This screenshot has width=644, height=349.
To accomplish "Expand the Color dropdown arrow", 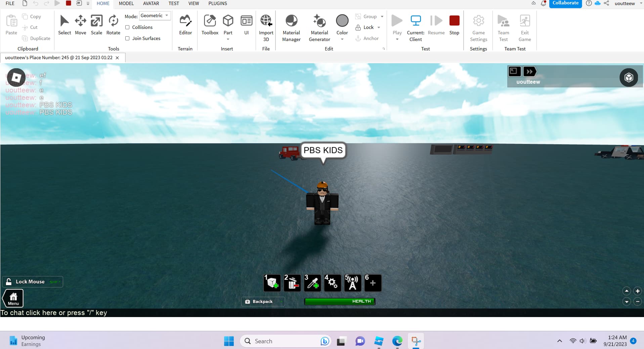I will tap(342, 39).
